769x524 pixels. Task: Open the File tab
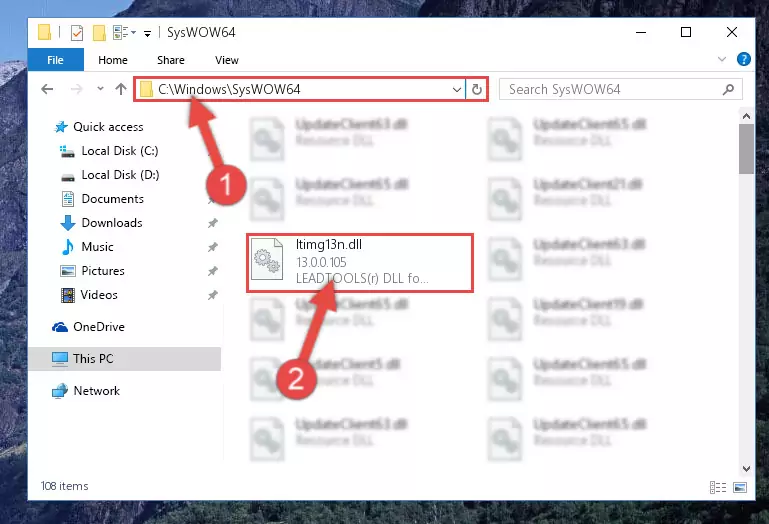pyautogui.click(x=55, y=60)
